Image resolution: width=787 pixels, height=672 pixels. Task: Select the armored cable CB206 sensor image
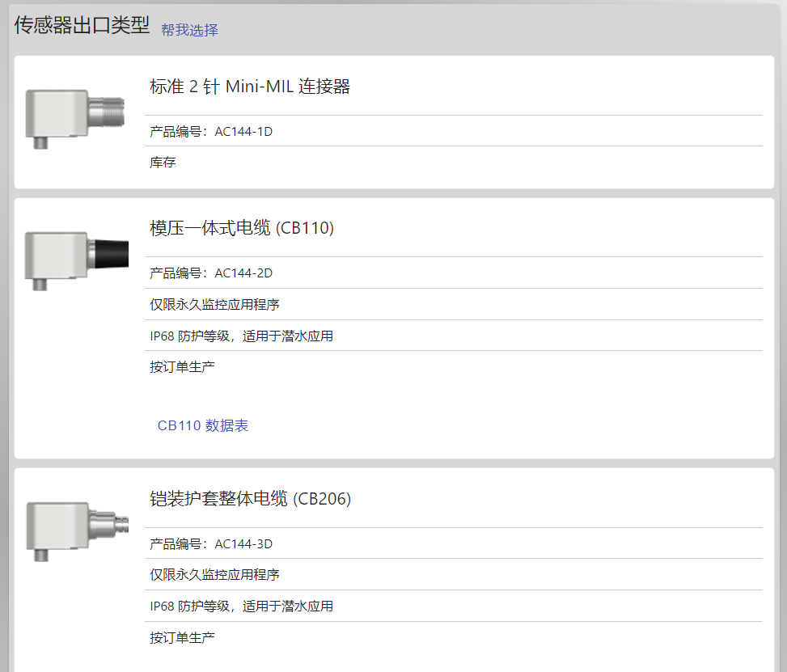[x=78, y=531]
